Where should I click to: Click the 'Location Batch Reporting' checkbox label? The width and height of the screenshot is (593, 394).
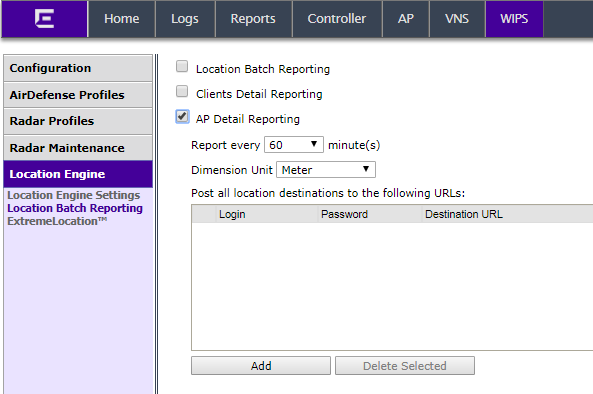263,69
